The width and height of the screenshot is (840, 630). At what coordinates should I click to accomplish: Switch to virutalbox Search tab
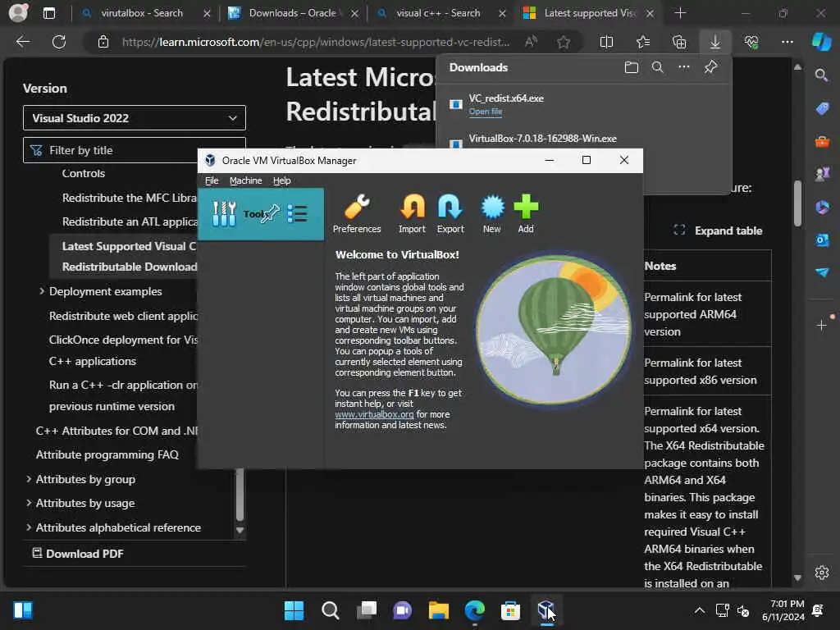pyautogui.click(x=143, y=13)
